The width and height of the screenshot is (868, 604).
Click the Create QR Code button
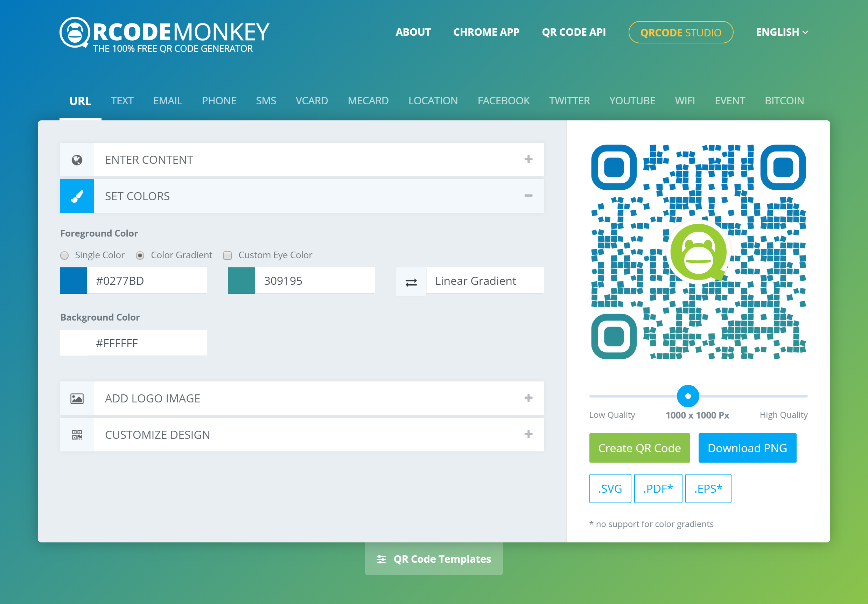coord(638,447)
